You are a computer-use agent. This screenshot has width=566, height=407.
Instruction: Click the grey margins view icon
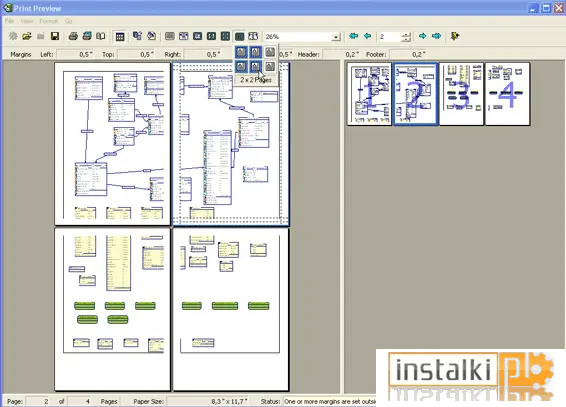point(170,36)
